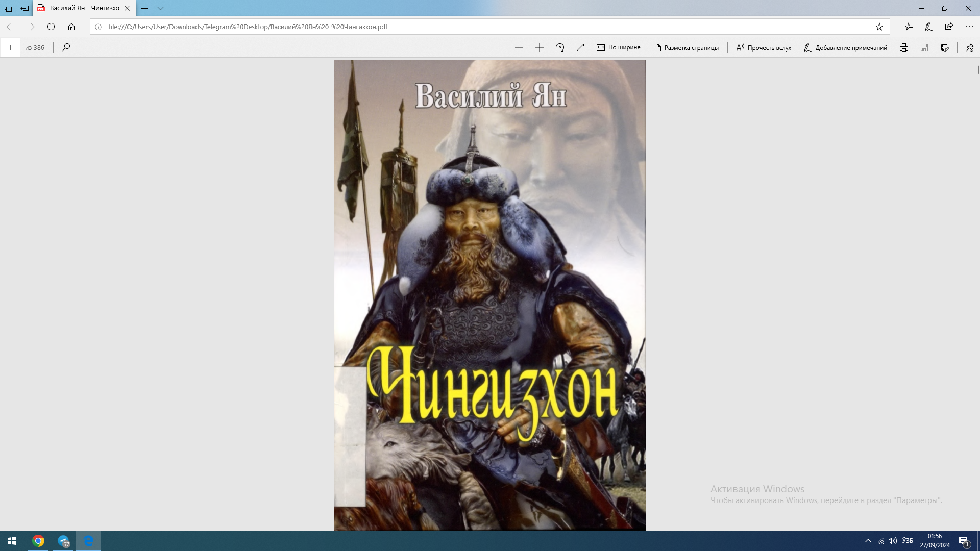Rotate the PDF page
Image resolution: width=980 pixels, height=551 pixels.
pyautogui.click(x=560, y=47)
